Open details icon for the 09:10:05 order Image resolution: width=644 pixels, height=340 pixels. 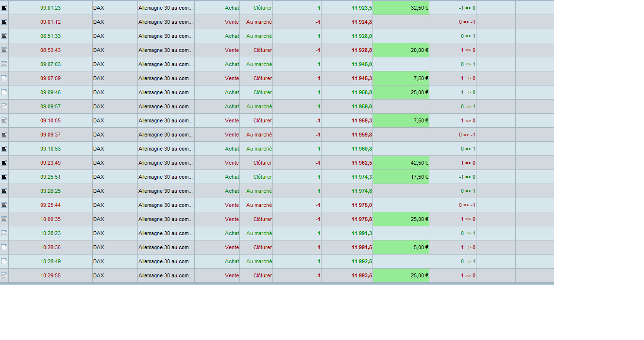4,120
